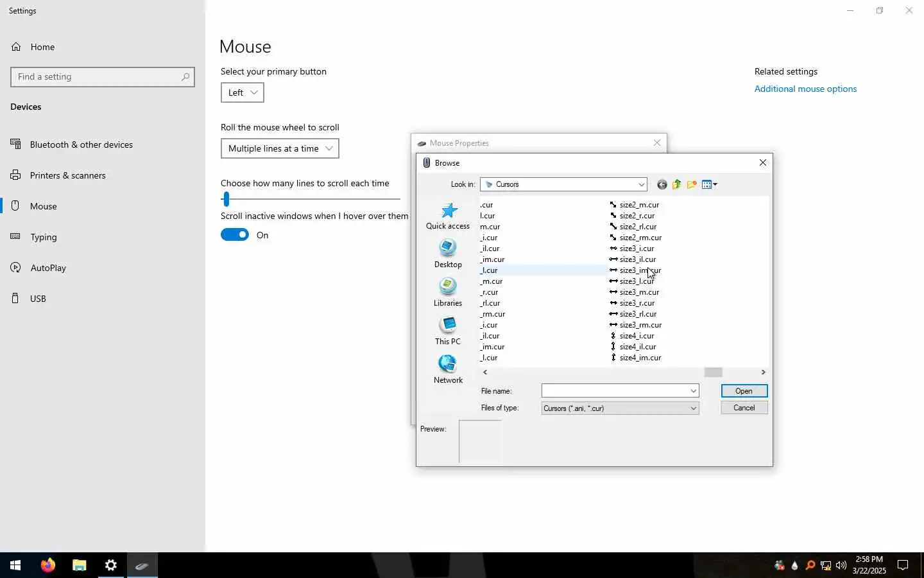
Task: Select the size2_rl.cur cursor file
Action: 633,227
